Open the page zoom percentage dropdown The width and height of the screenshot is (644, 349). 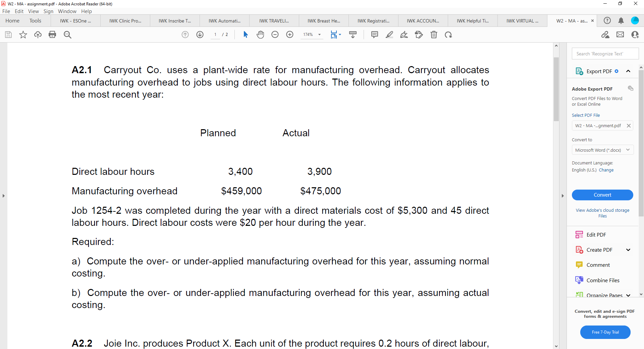pos(319,35)
